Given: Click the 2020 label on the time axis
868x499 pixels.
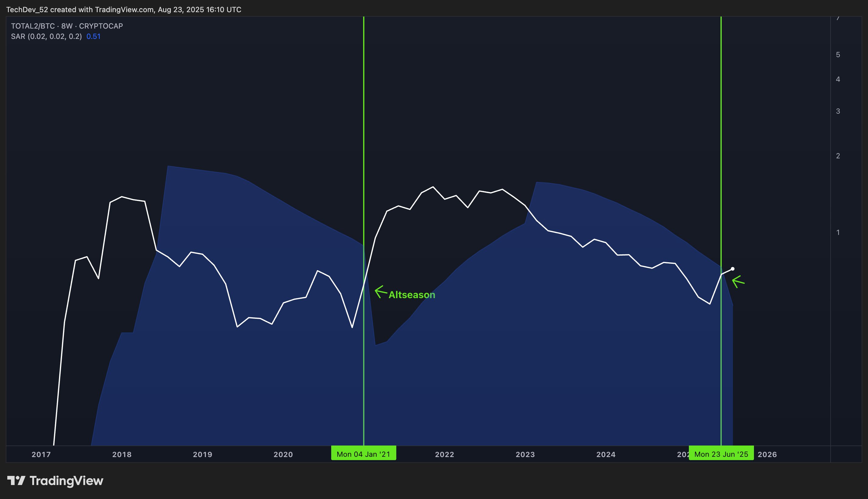Looking at the screenshot, I should (283, 454).
